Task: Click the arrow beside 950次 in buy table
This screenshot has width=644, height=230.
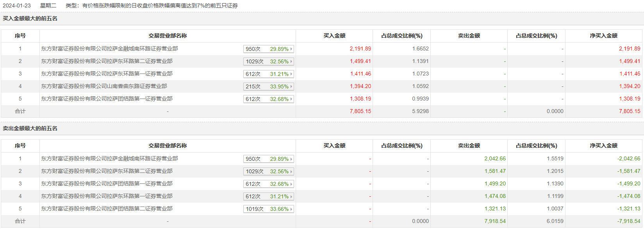Action: click(291, 49)
